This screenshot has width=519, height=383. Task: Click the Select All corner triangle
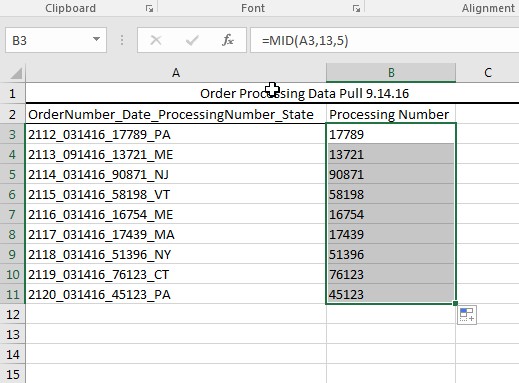tap(16, 73)
